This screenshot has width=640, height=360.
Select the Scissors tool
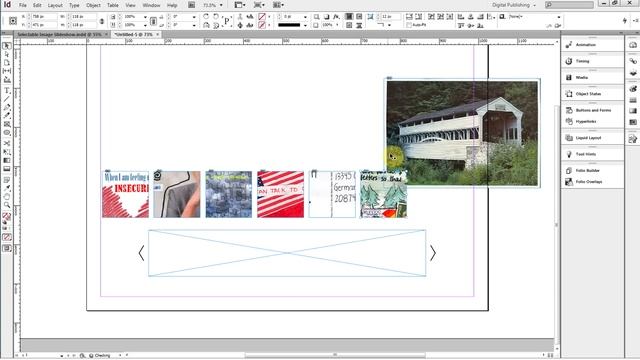click(7, 143)
